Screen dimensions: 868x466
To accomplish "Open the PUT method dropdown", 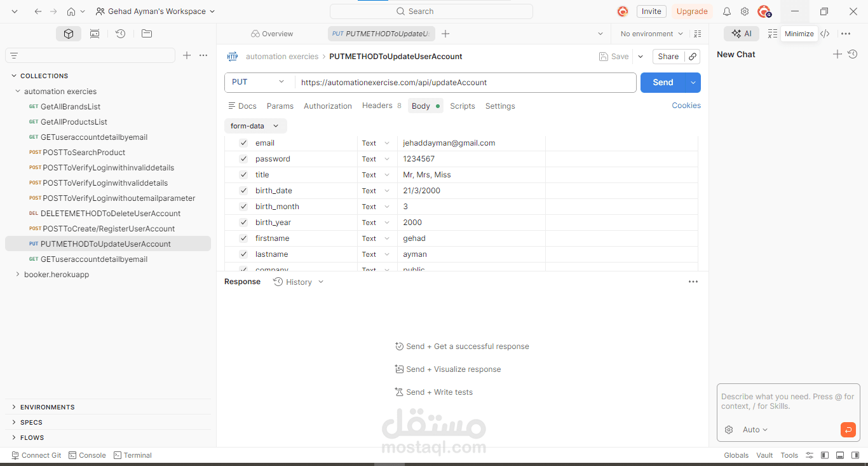I will tap(259, 82).
